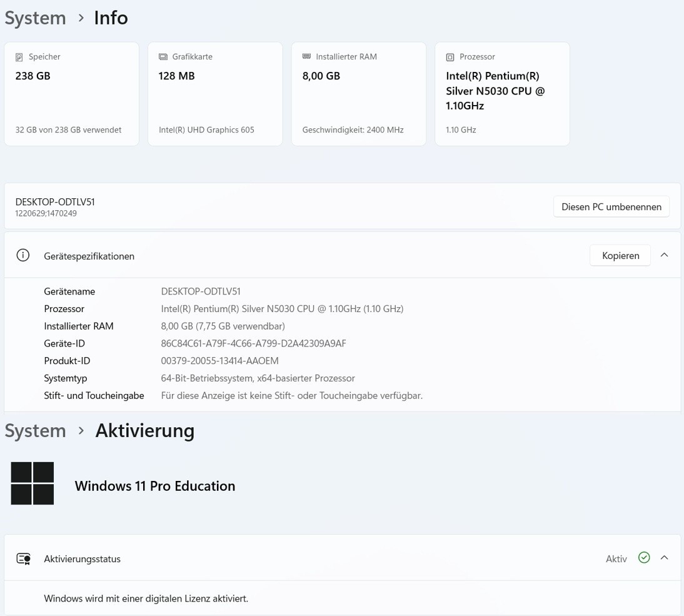Click the Geschwindigkeit: 2400 MHz text
684x616 pixels.
(x=353, y=129)
